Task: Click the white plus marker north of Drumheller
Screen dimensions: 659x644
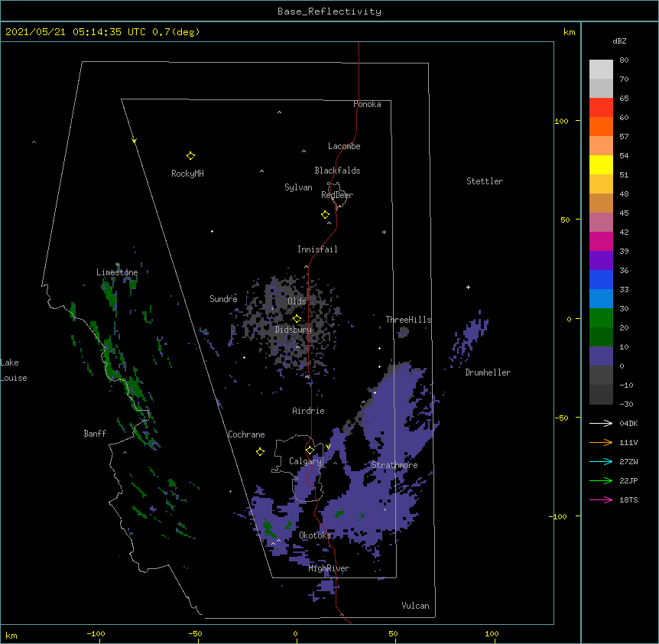Action: click(468, 287)
